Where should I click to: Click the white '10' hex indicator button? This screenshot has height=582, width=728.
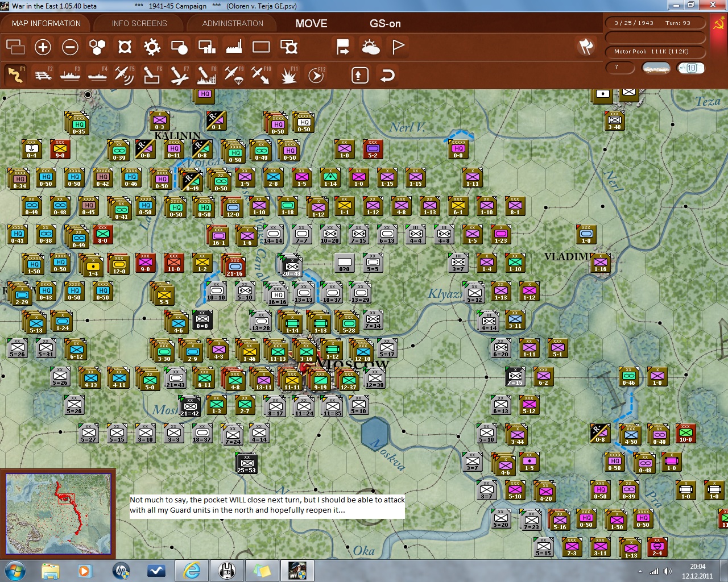(691, 68)
